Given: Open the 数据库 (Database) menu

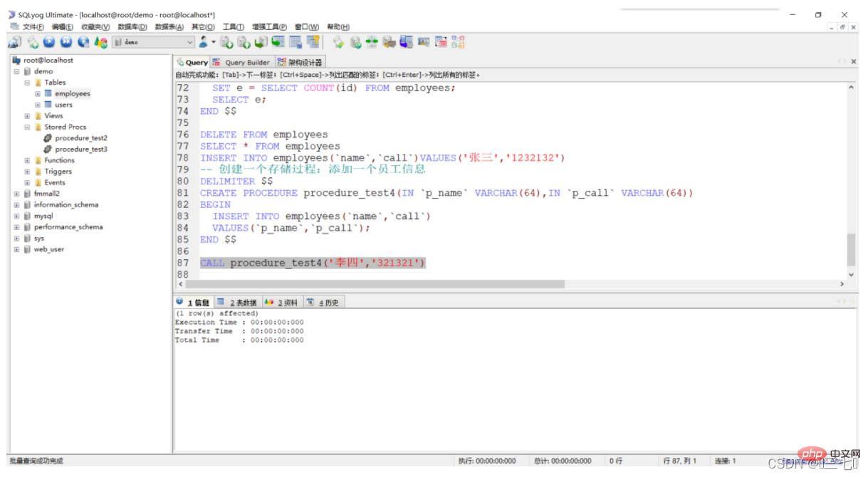Looking at the screenshot, I should pos(132,27).
